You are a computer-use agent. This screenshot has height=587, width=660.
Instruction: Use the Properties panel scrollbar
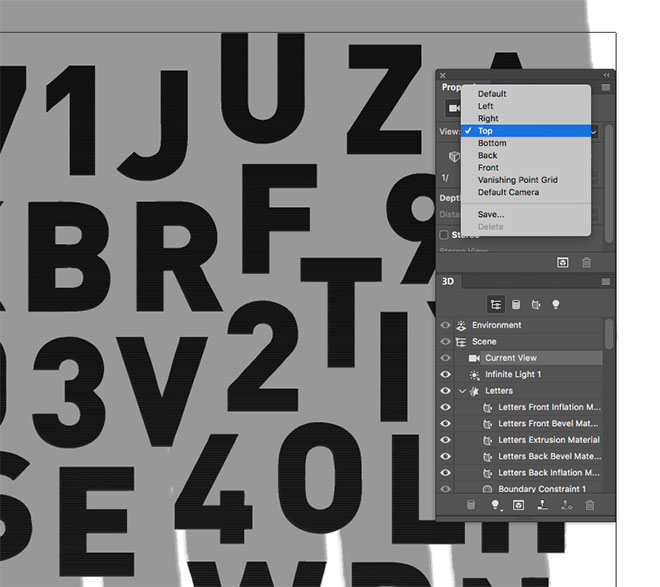coord(608,183)
